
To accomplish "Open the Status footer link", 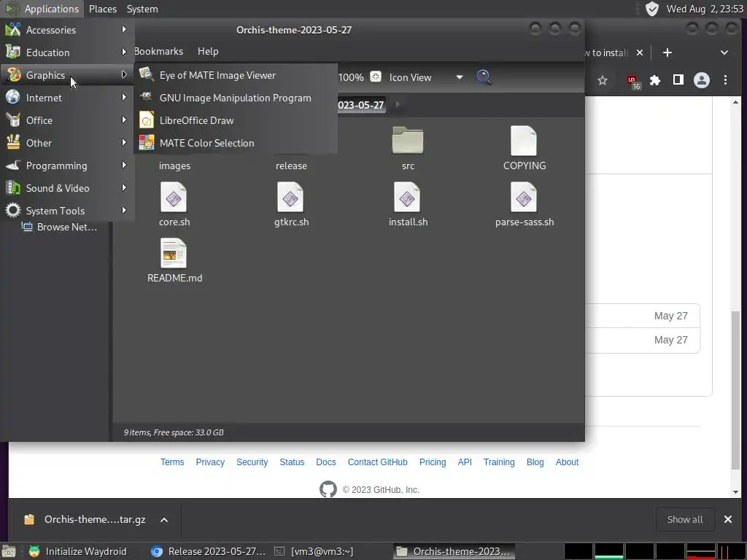I will point(292,462).
